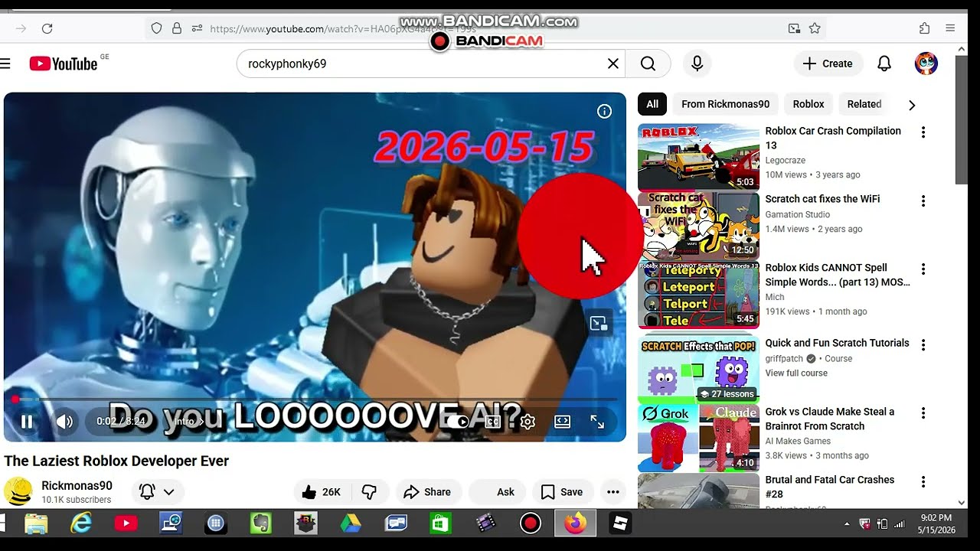The width and height of the screenshot is (980, 551).
Task: Open the Intro chapter list
Action: [190, 422]
